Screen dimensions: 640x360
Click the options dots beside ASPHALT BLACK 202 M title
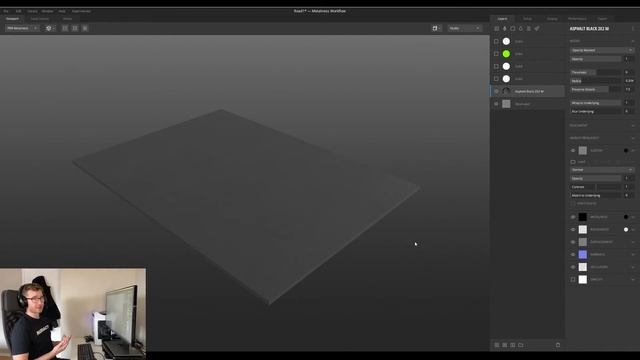click(x=633, y=29)
